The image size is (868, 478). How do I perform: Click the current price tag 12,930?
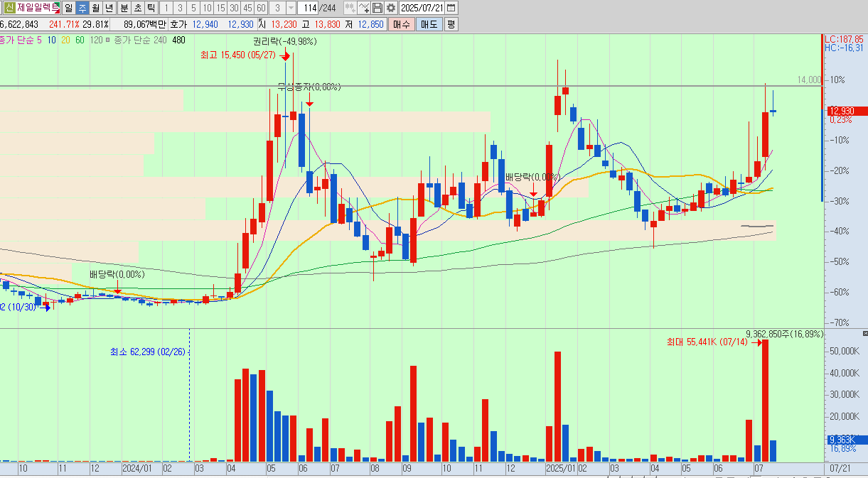pyautogui.click(x=846, y=111)
